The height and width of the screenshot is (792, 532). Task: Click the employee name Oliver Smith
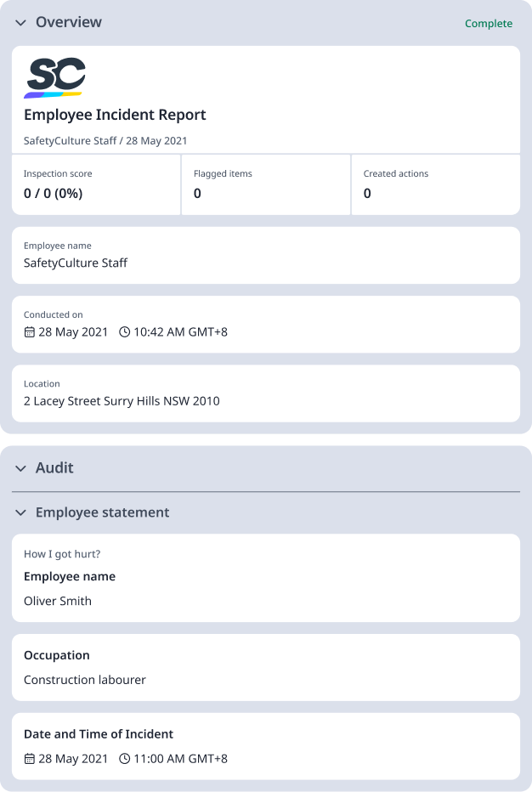click(58, 601)
